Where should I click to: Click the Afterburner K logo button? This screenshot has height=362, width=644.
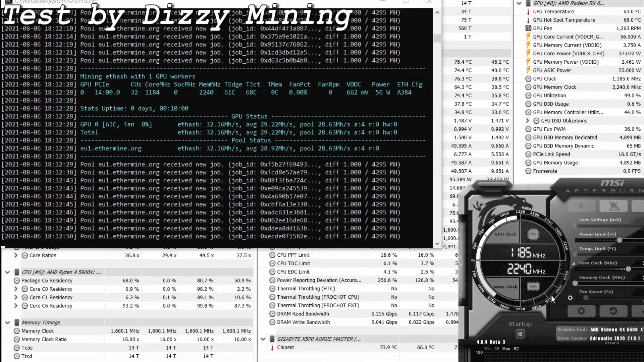point(581,206)
